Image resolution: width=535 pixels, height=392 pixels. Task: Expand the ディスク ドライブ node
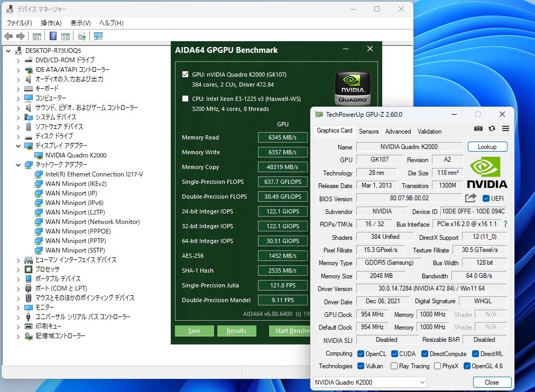pyautogui.click(x=18, y=137)
